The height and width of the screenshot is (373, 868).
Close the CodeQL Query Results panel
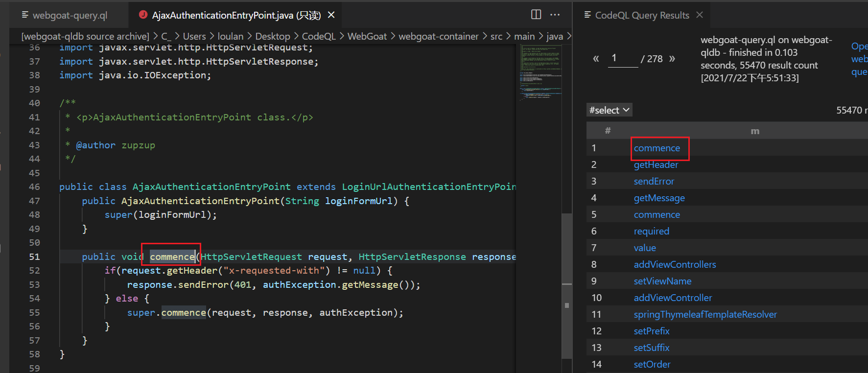700,15
